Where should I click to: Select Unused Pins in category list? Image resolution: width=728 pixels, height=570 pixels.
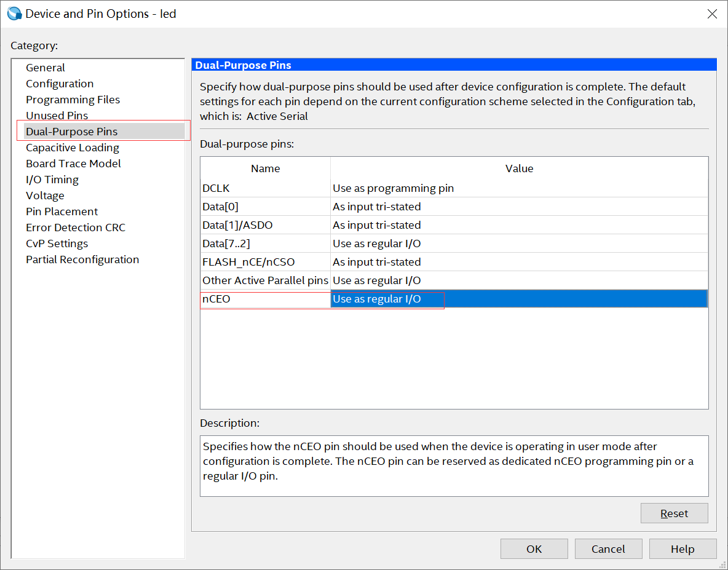point(57,116)
